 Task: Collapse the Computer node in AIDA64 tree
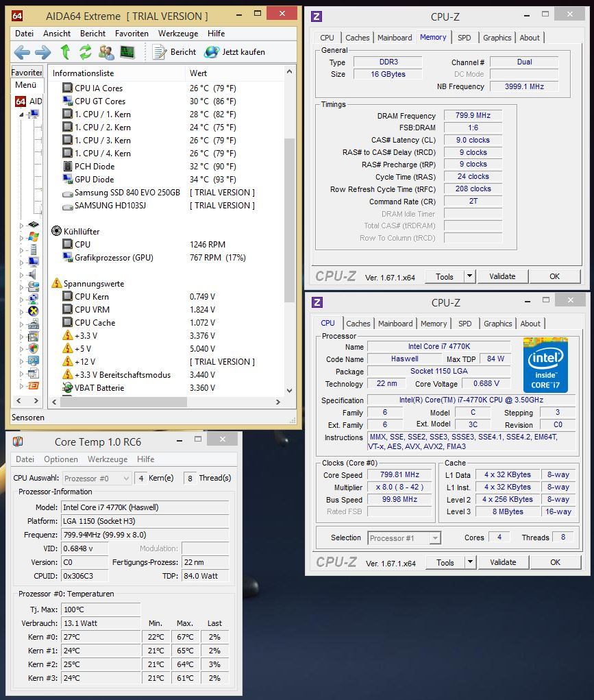coord(21,114)
